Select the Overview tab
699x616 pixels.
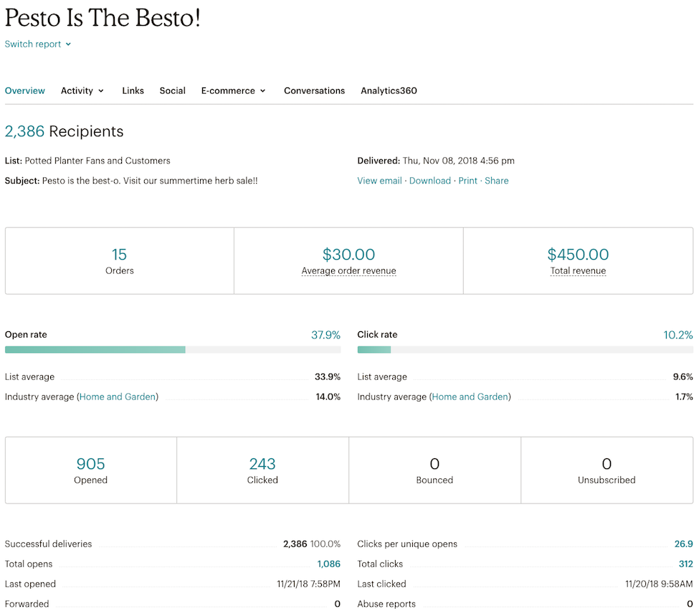(x=25, y=91)
